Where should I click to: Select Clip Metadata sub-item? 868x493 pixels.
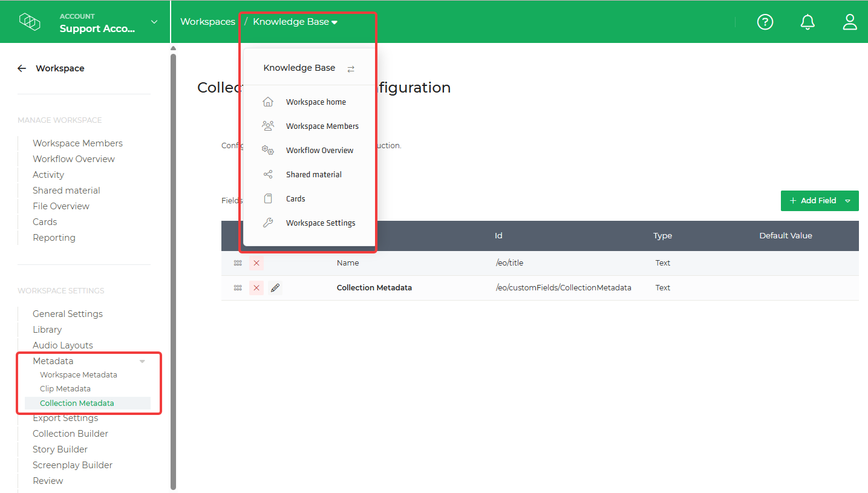tap(65, 389)
